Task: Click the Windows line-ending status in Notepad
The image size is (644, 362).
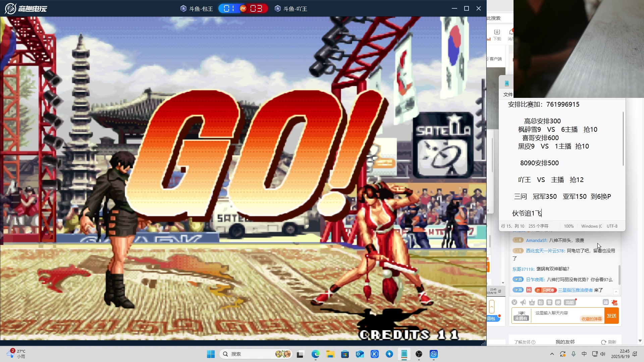Action: point(591,226)
